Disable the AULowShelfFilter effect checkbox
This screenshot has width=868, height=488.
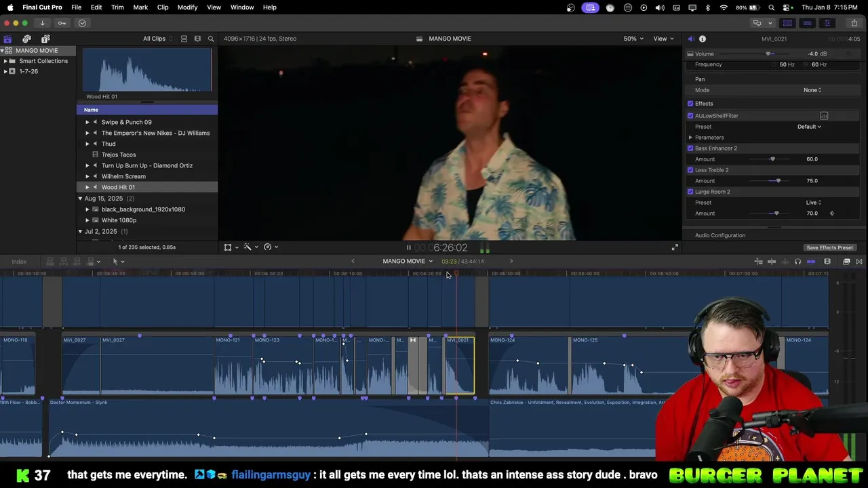[x=690, y=116]
